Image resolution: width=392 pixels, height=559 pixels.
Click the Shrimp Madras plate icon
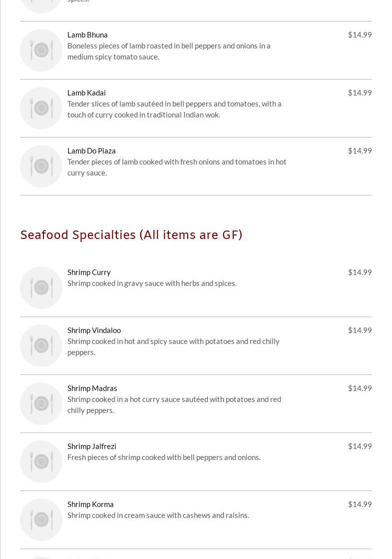click(x=41, y=403)
